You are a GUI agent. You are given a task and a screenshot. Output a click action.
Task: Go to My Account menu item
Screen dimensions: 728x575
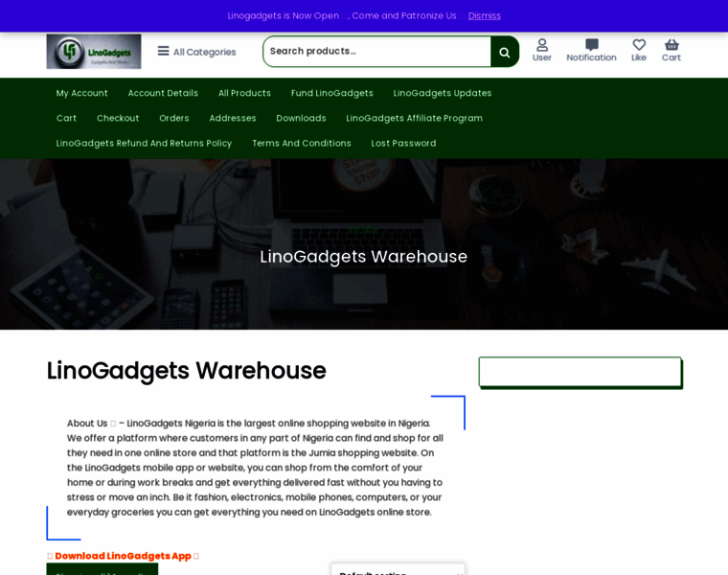[81, 93]
